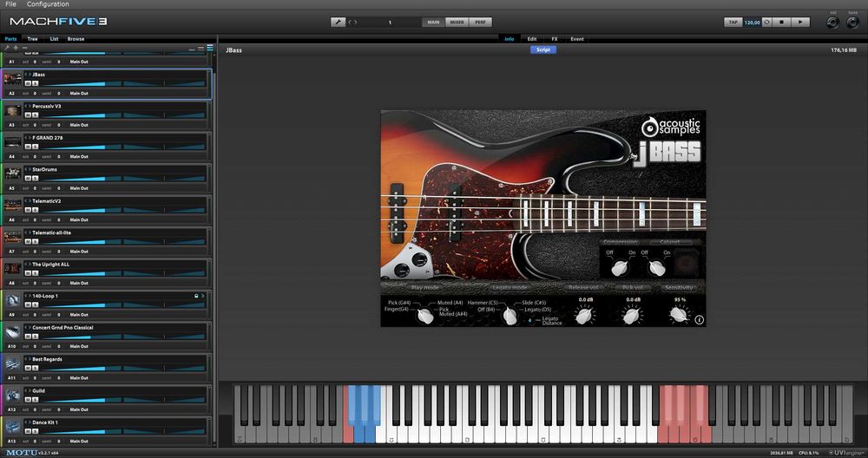Toggle the Cabinet Off/On knob

[656, 268]
